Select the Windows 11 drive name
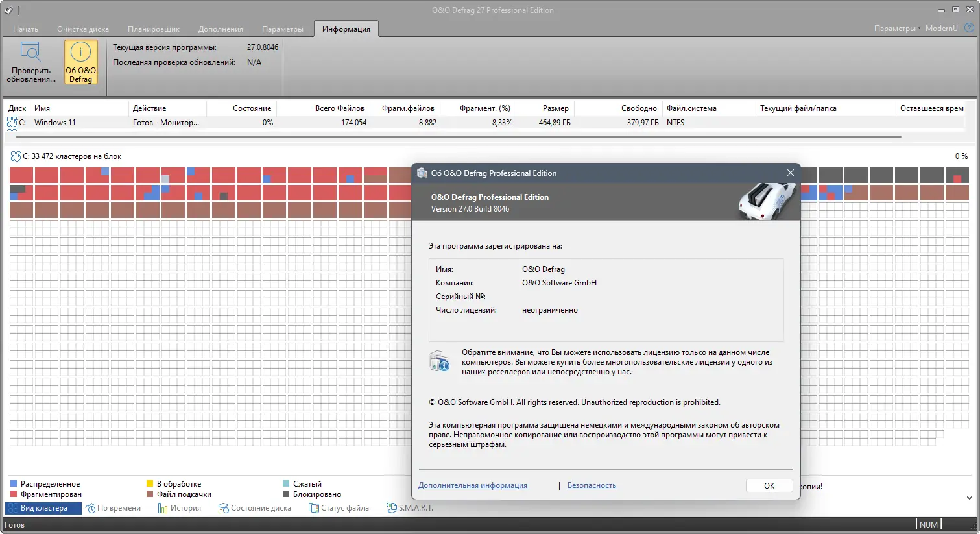 pyautogui.click(x=55, y=123)
